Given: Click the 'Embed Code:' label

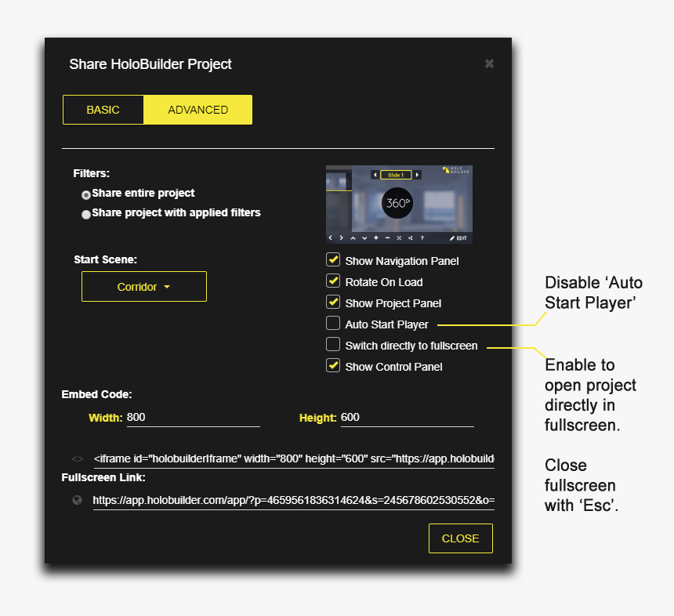Looking at the screenshot, I should coord(96,394).
